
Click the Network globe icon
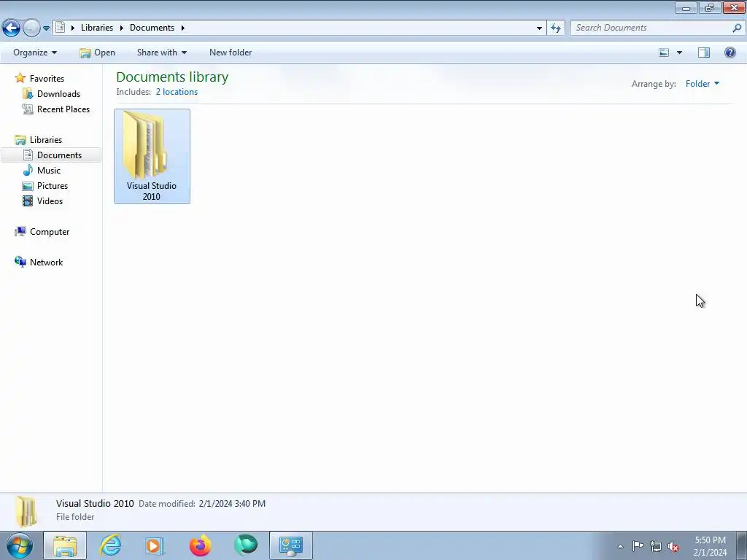20,262
